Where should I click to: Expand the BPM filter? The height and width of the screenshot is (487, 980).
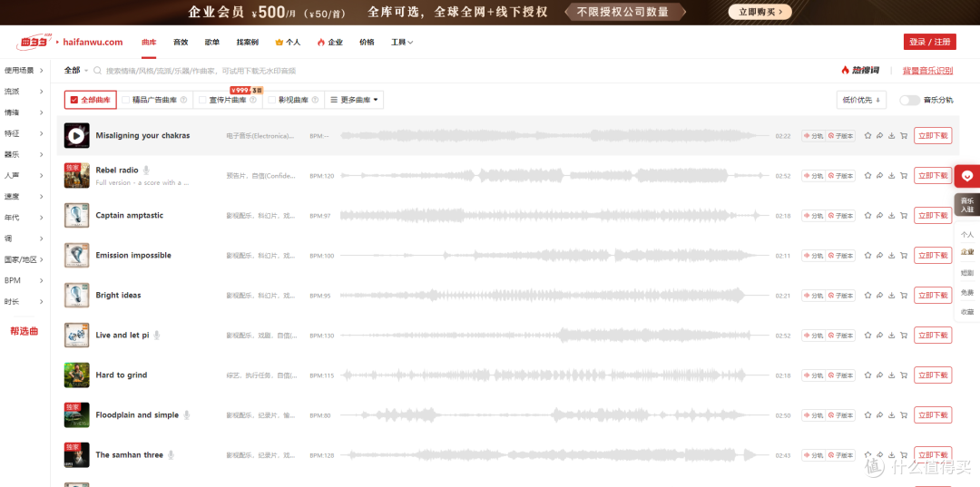(24, 280)
